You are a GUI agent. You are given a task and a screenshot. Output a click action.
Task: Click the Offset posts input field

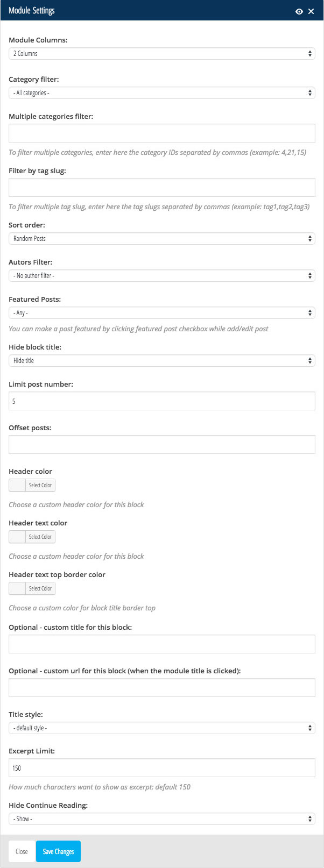coord(162,444)
